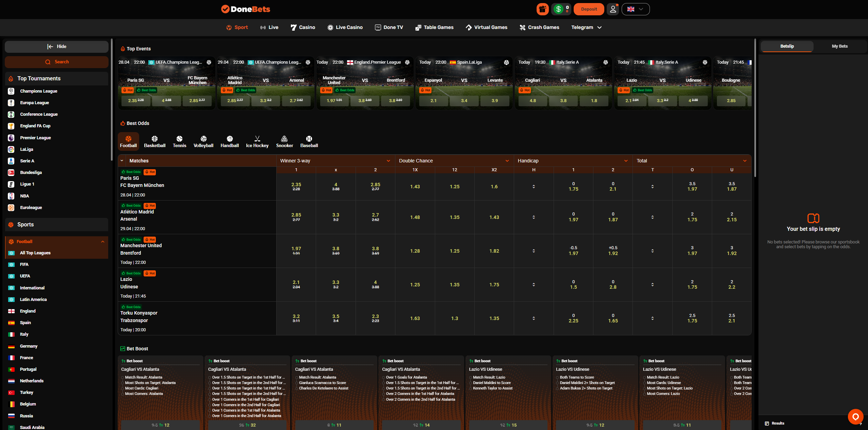Click the dollar balance icon

click(558, 9)
